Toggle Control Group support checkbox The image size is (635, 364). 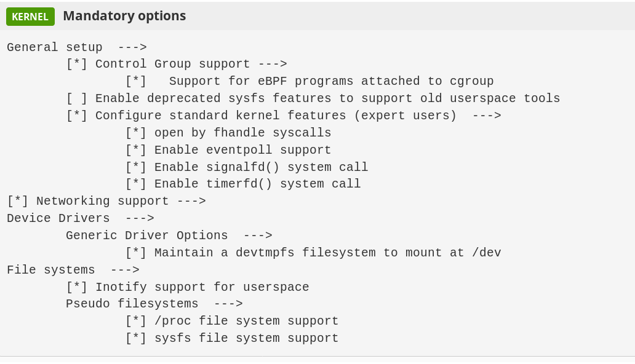(x=76, y=64)
